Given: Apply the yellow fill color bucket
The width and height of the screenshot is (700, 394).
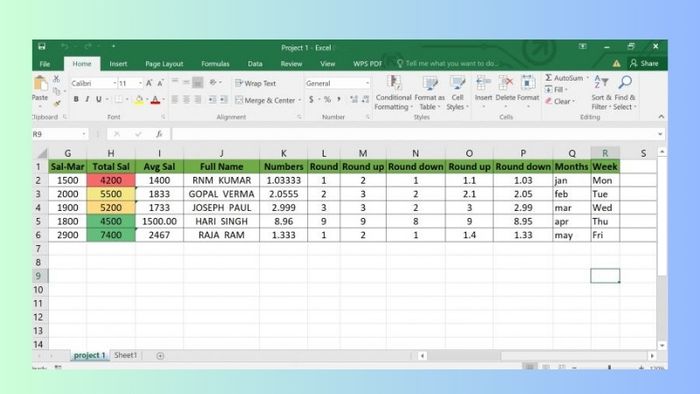Looking at the screenshot, I should pos(139,100).
